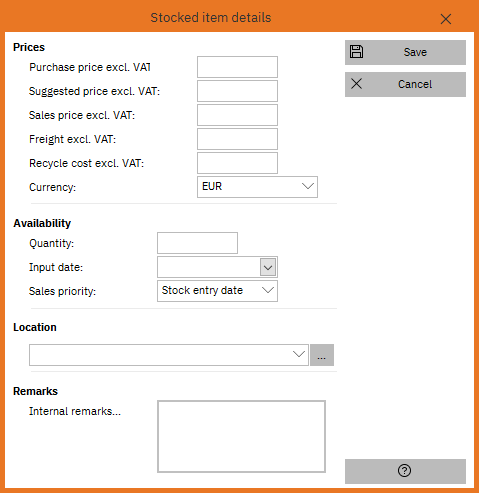Click the Save button label
This screenshot has width=479, height=493.
coord(415,52)
